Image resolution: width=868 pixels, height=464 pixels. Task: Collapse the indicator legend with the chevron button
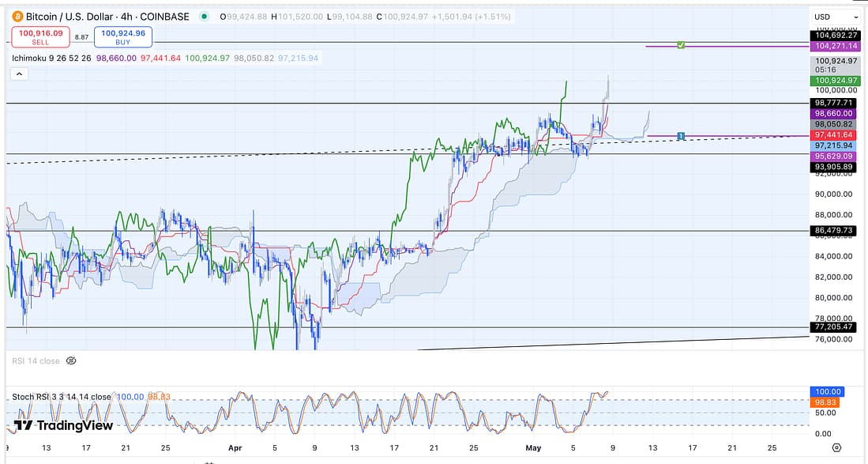tap(20, 74)
